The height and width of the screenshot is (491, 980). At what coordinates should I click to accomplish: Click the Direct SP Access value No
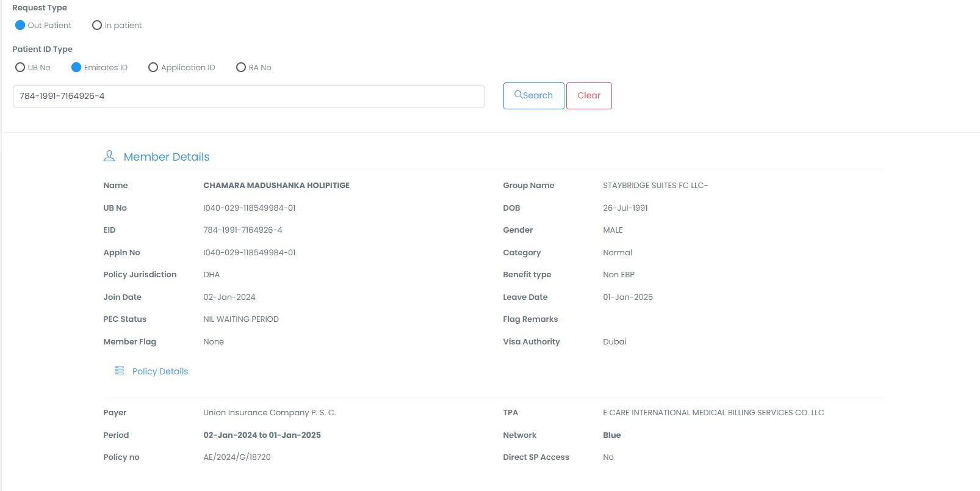click(608, 457)
